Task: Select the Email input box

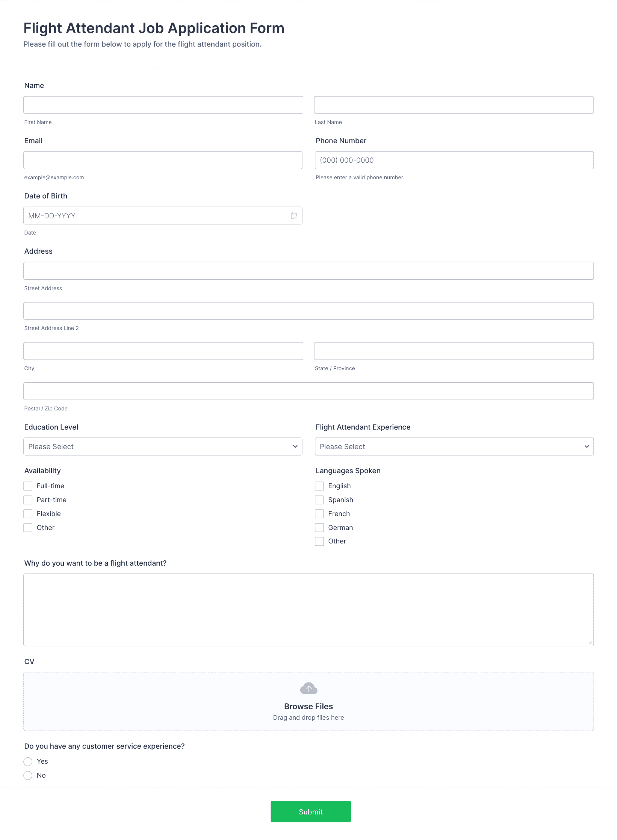Action: [x=163, y=160]
